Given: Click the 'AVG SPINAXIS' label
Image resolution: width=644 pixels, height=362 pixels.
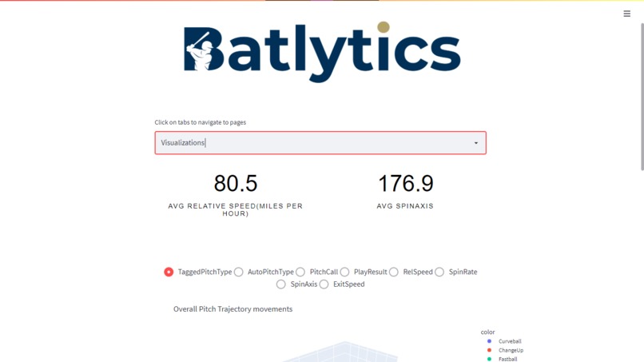Looking at the screenshot, I should click(405, 206).
